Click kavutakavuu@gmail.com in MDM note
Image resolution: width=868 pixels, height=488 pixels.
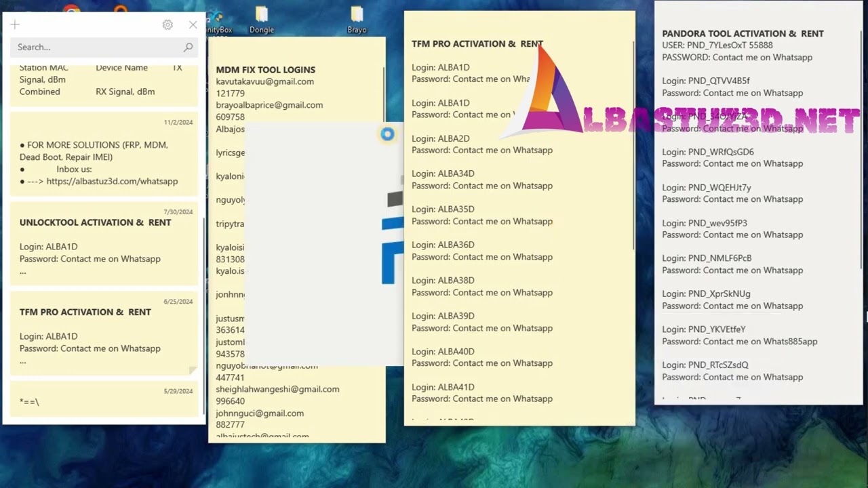[265, 81]
